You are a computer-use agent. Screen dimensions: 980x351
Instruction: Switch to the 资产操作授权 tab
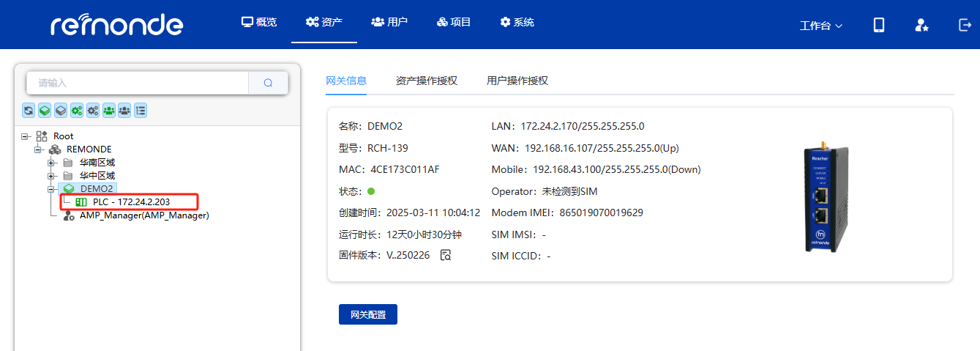(x=426, y=81)
